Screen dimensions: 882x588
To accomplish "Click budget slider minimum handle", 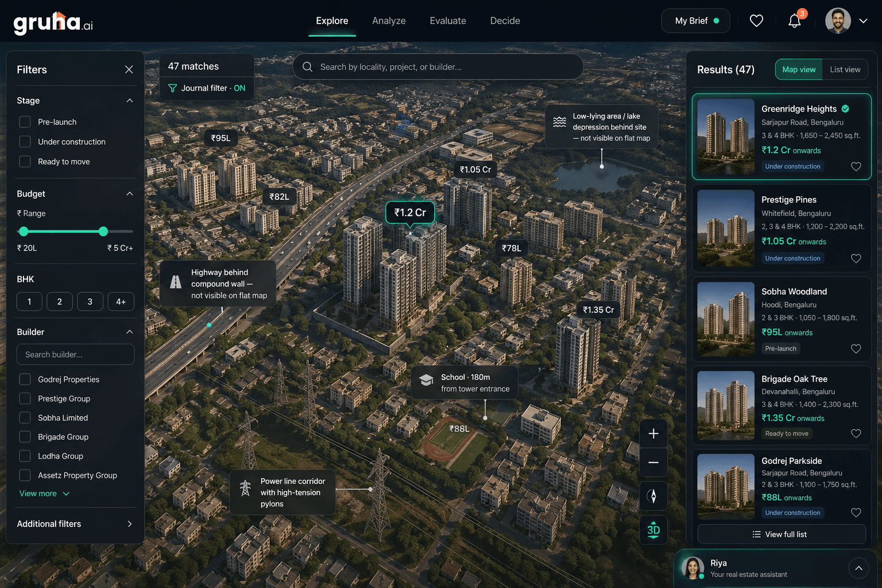I will (x=24, y=231).
